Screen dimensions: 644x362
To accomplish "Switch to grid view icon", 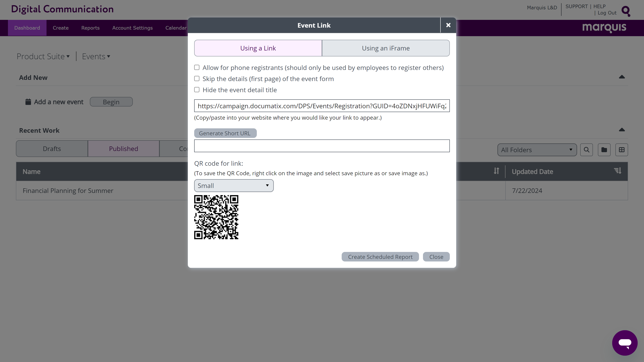I will coord(622,150).
